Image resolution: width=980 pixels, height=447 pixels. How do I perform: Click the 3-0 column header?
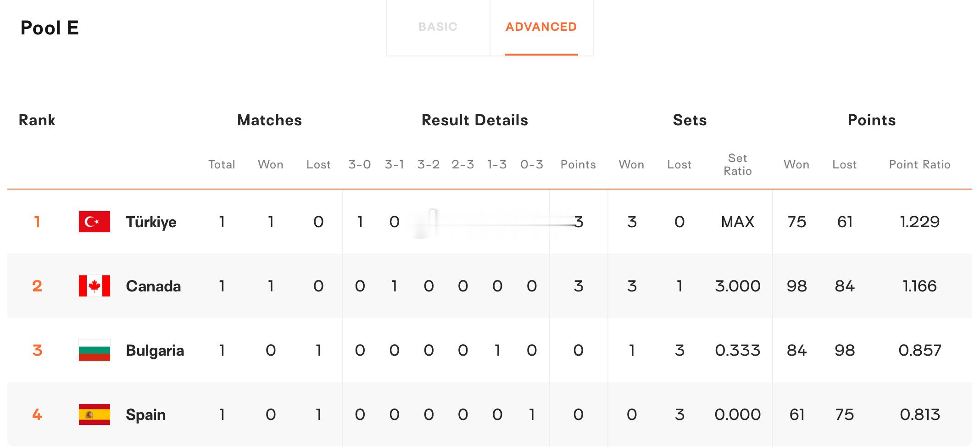tap(360, 165)
